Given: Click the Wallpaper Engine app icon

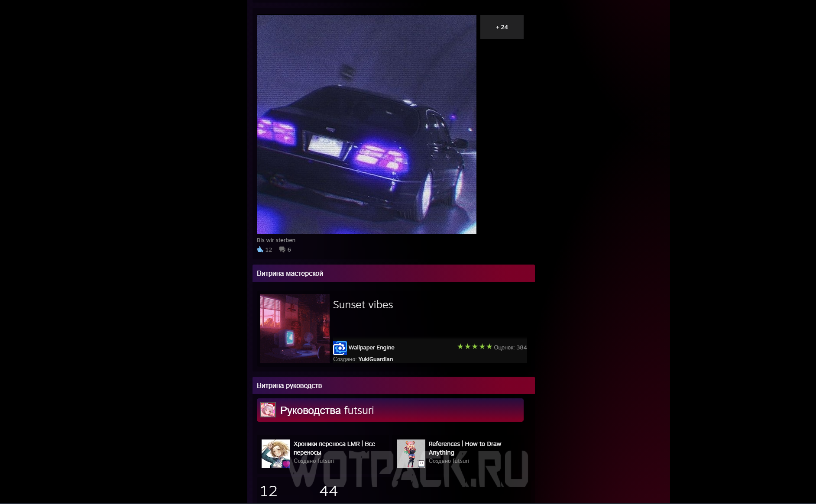Looking at the screenshot, I should pos(340,348).
